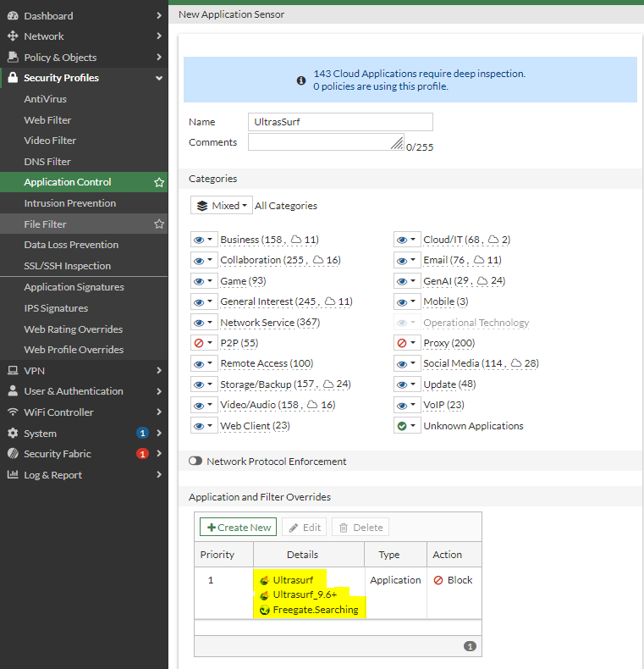Click the Name field containing UltrasSurf

(x=340, y=122)
